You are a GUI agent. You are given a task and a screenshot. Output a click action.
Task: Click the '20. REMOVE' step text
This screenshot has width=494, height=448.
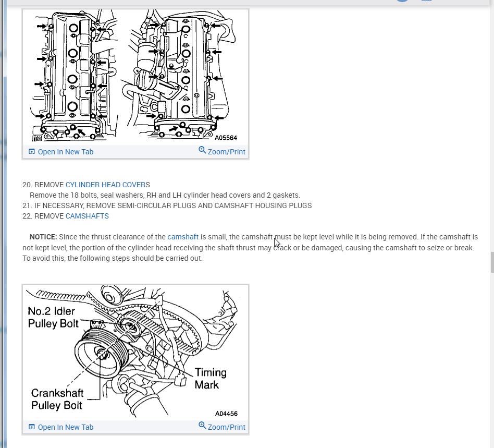tap(43, 185)
